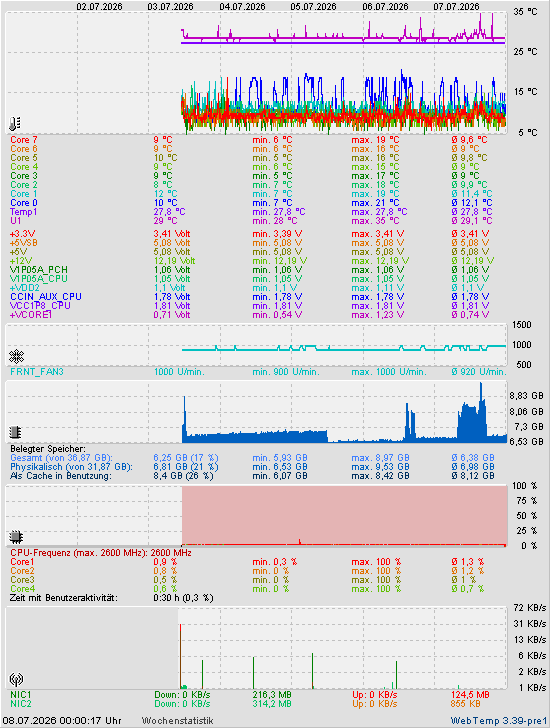Select the Core 7 temperature label
550x728 pixels.
pyautogui.click(x=24, y=140)
